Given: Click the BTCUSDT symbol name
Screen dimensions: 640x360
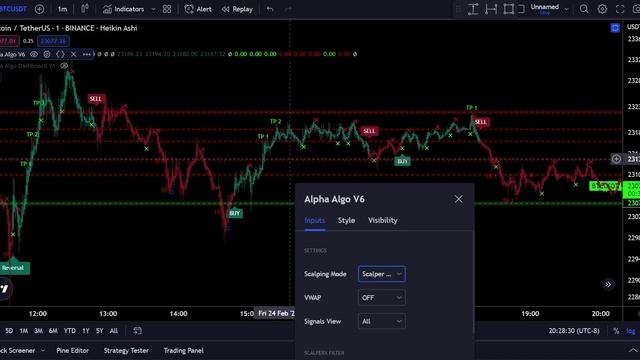Looking at the screenshot, I should pos(13,9).
